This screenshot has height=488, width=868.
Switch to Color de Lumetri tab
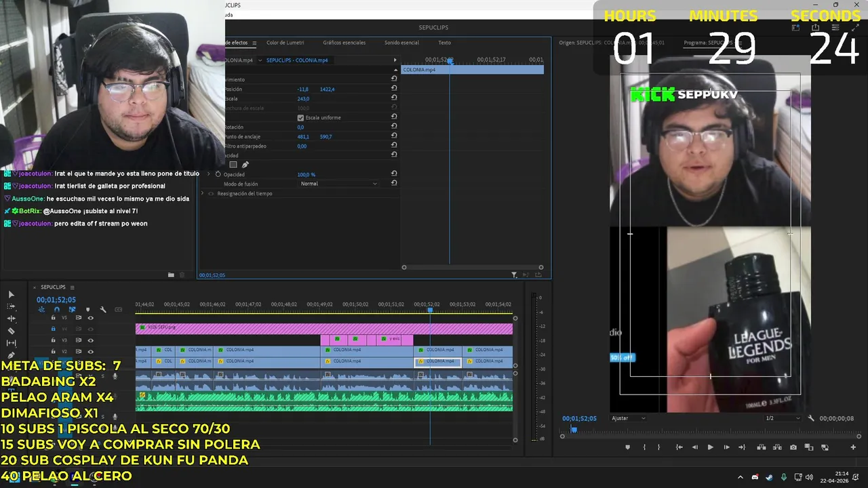click(x=285, y=43)
